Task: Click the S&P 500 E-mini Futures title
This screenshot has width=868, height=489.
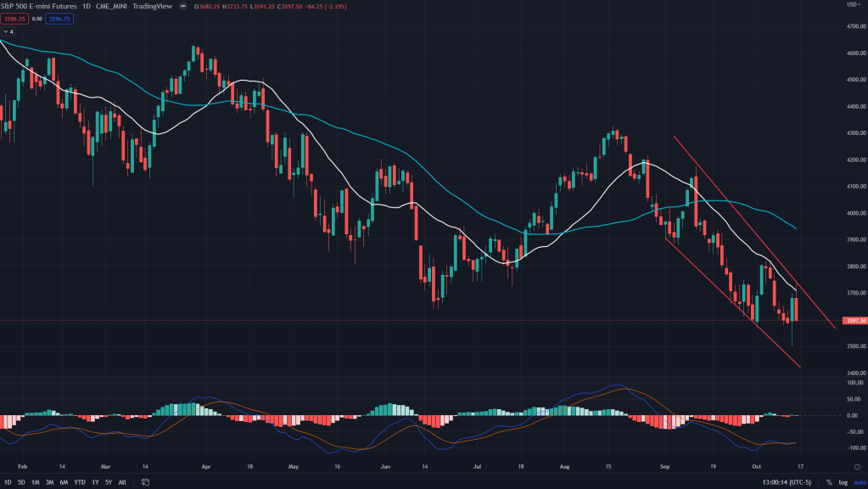Action: click(x=39, y=7)
